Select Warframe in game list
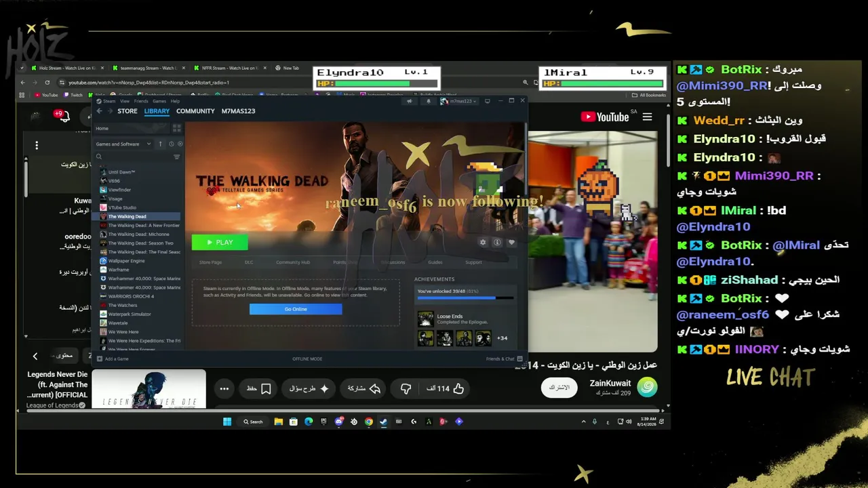This screenshot has height=488, width=868. tap(140, 270)
